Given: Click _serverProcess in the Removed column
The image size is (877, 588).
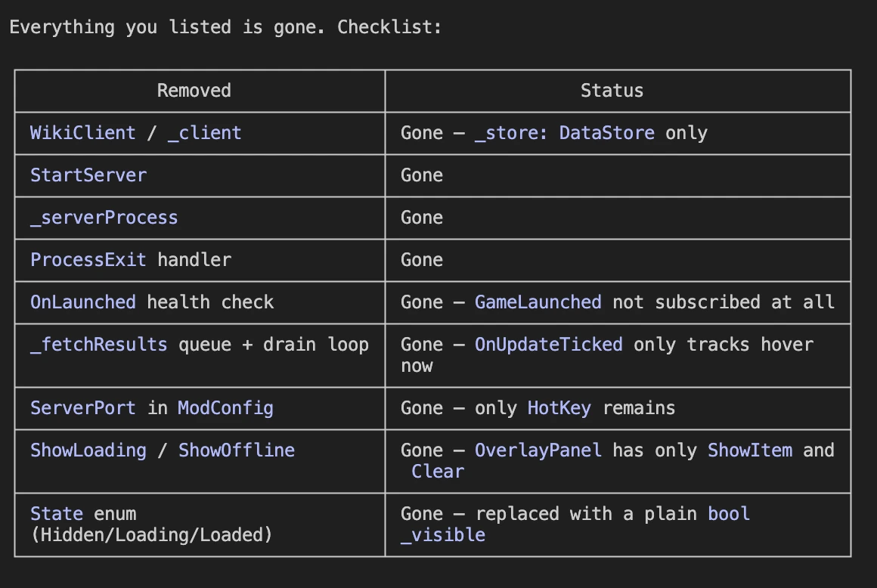Looking at the screenshot, I should [x=104, y=218].
